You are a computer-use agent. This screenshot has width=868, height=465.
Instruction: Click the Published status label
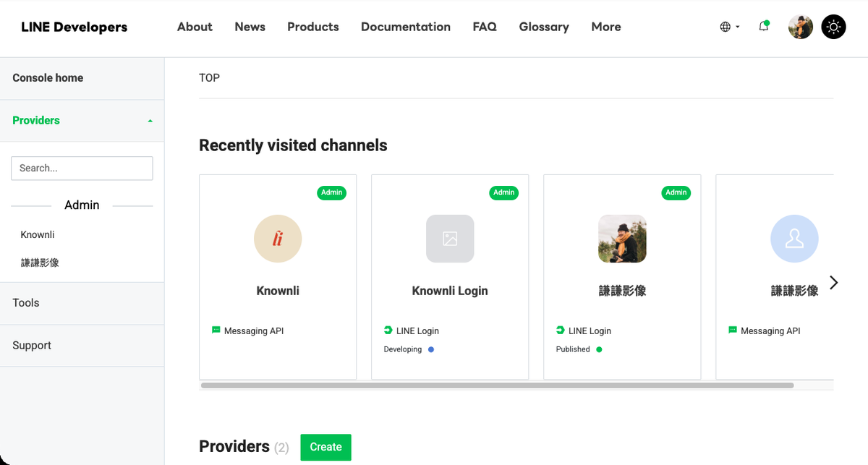point(573,349)
